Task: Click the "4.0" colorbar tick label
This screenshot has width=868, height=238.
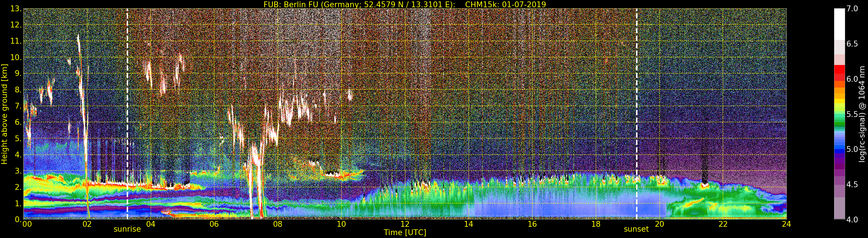Action: click(852, 220)
